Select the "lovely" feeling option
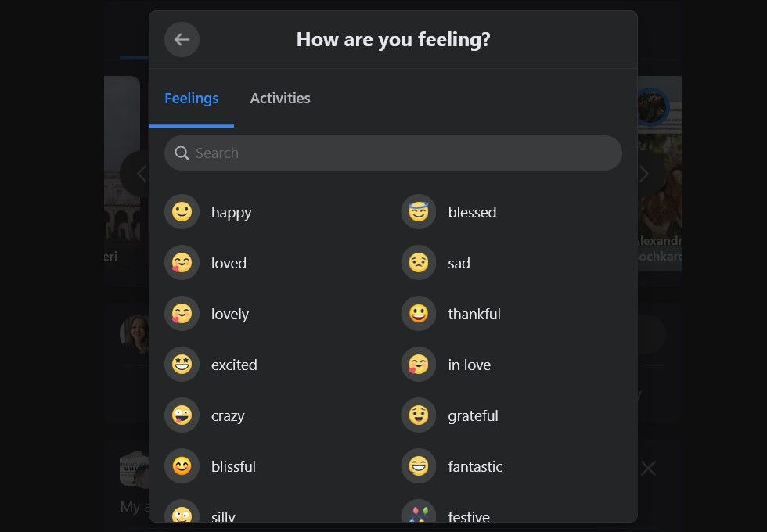This screenshot has width=767, height=532. (x=230, y=314)
